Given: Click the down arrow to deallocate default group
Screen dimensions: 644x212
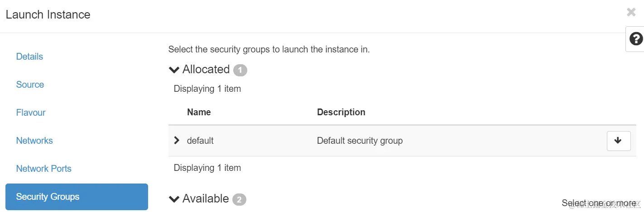Looking at the screenshot, I should (x=618, y=141).
